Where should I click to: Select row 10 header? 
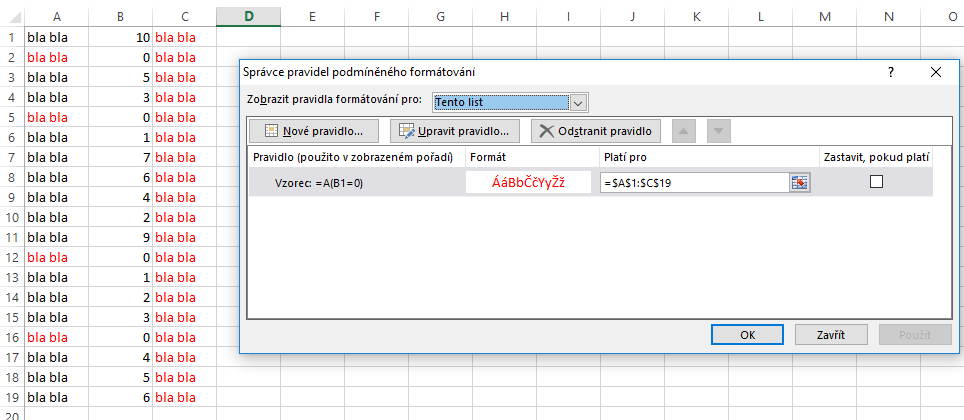(x=10, y=217)
